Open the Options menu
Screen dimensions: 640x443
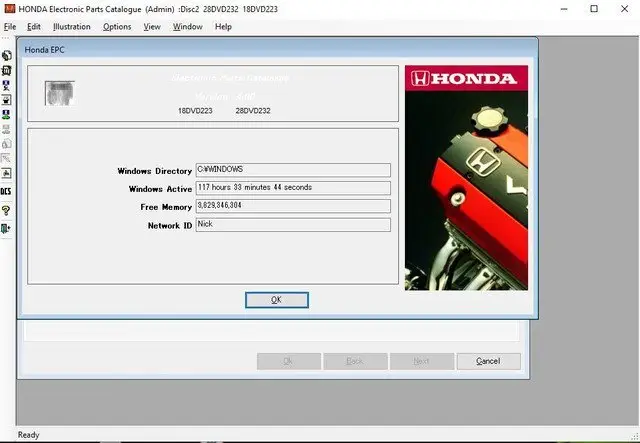pyautogui.click(x=117, y=27)
